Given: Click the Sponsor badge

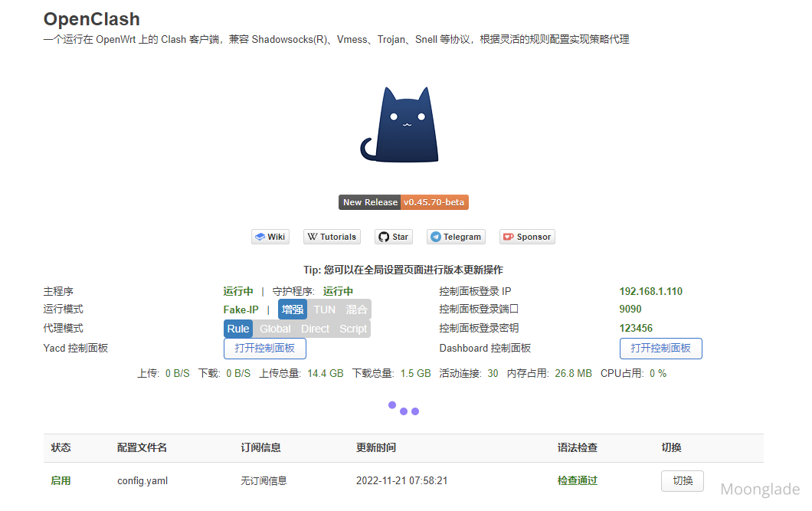Looking at the screenshot, I should click(526, 237).
